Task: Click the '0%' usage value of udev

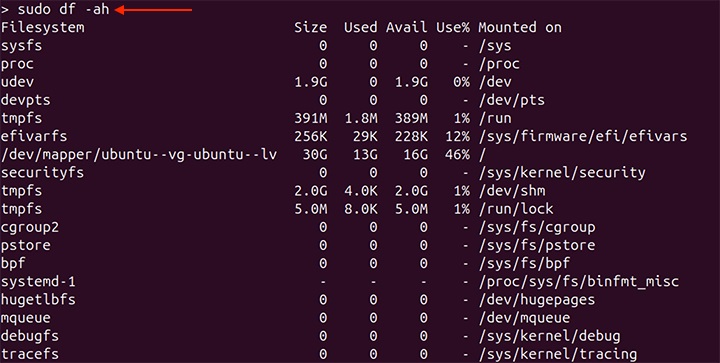Action: (x=461, y=82)
